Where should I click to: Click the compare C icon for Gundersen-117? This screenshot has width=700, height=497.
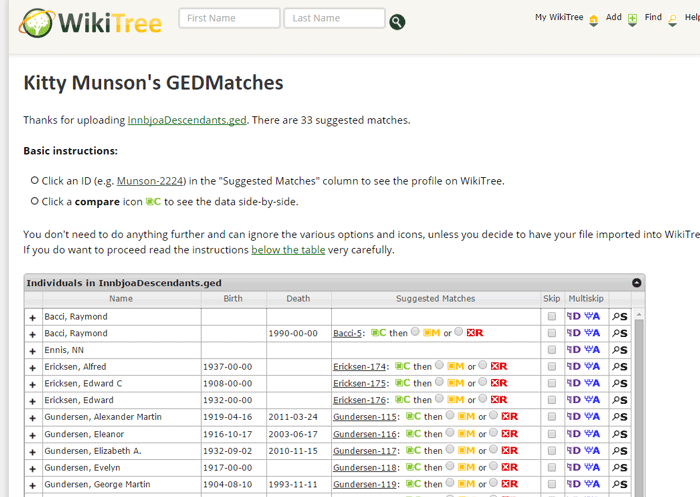413,451
